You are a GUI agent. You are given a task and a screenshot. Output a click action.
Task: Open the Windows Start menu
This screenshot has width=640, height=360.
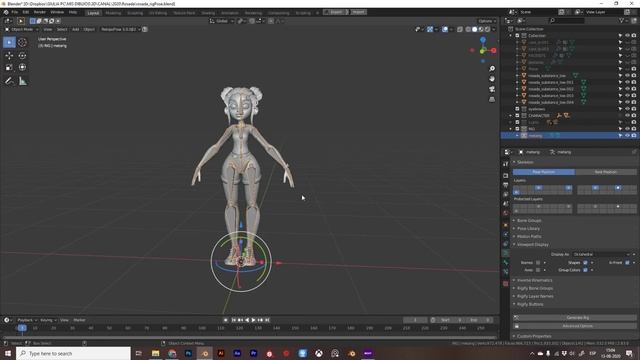pos(8,353)
